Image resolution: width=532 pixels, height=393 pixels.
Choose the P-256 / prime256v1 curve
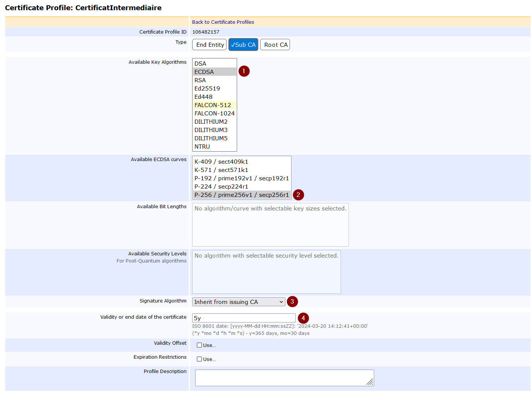(241, 195)
